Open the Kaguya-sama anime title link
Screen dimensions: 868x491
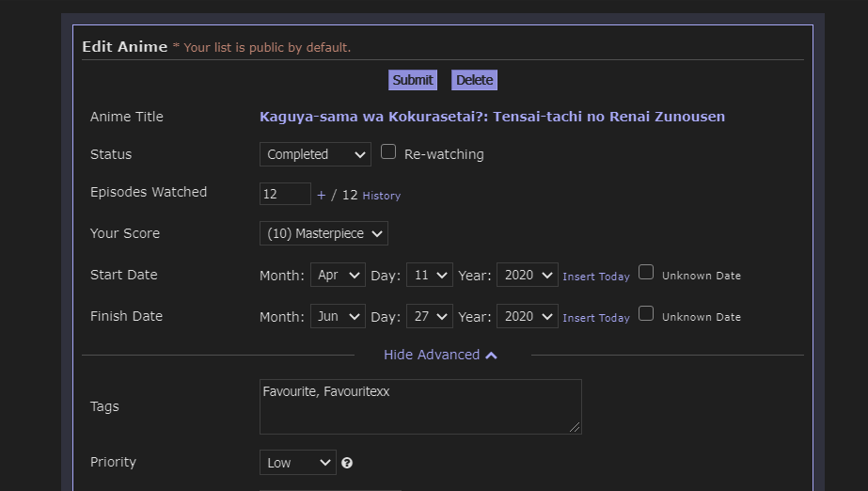pos(492,117)
